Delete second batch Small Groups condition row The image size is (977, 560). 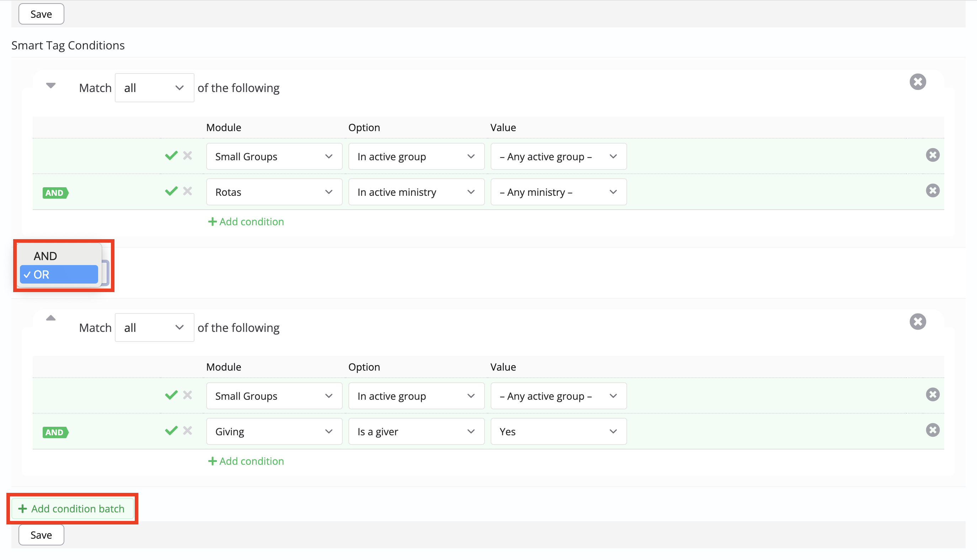pos(932,394)
